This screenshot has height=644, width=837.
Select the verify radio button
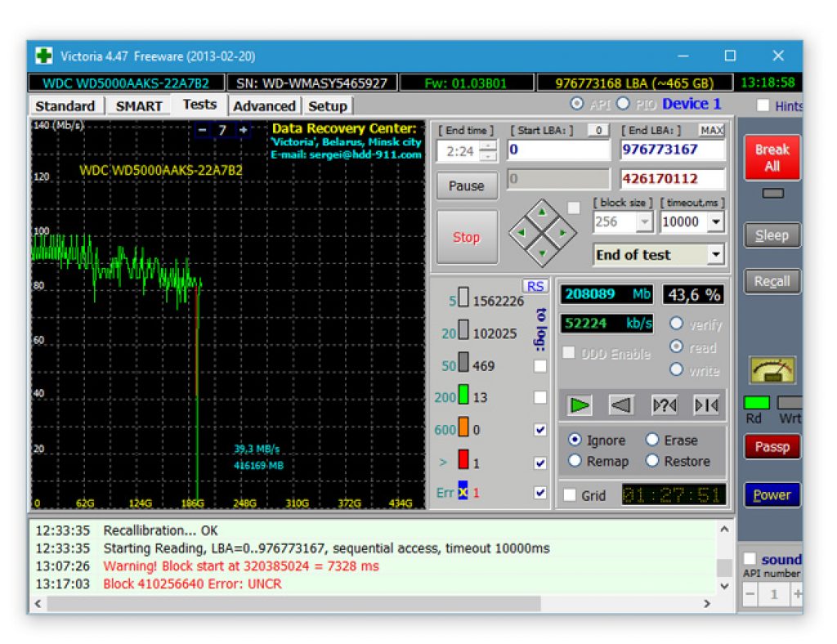pyautogui.click(x=676, y=323)
